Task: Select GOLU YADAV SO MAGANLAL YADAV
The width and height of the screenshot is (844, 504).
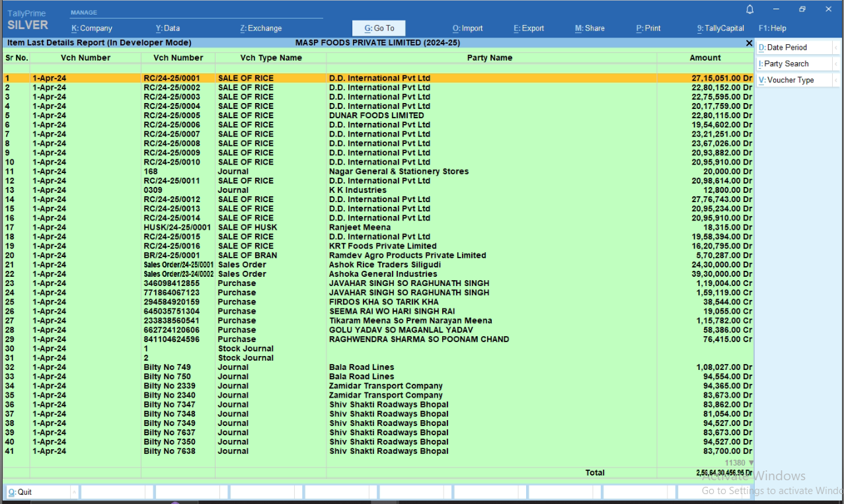Action: (x=401, y=330)
